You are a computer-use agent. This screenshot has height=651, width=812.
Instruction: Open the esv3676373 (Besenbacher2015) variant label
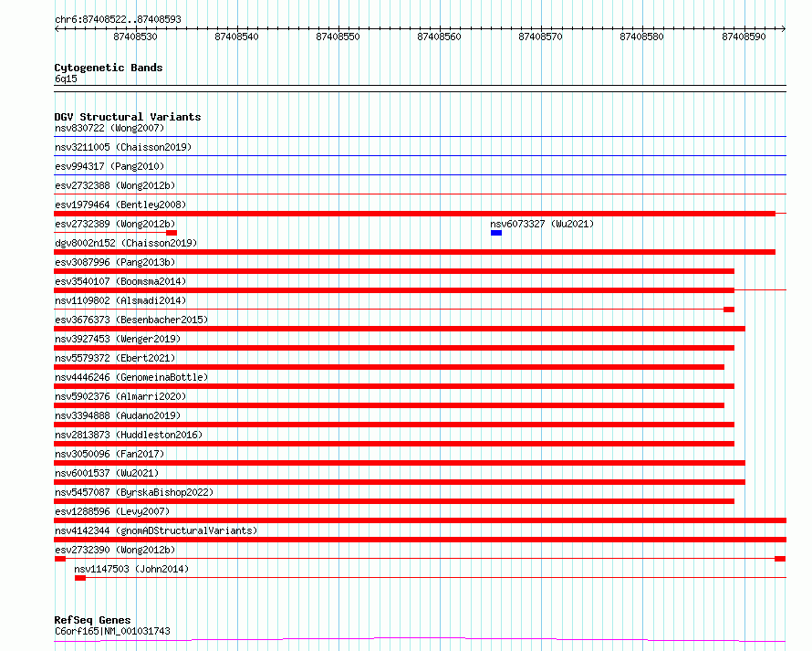click(x=130, y=320)
